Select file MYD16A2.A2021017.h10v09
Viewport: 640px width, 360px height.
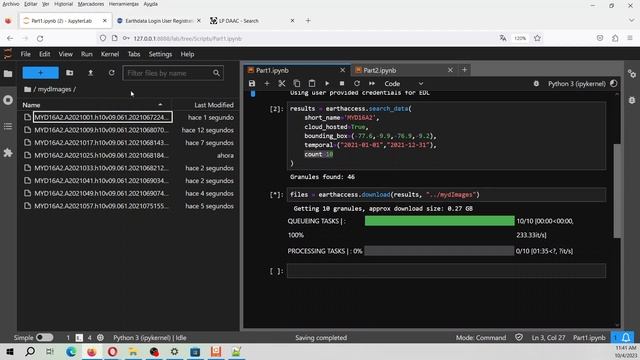coord(129,142)
